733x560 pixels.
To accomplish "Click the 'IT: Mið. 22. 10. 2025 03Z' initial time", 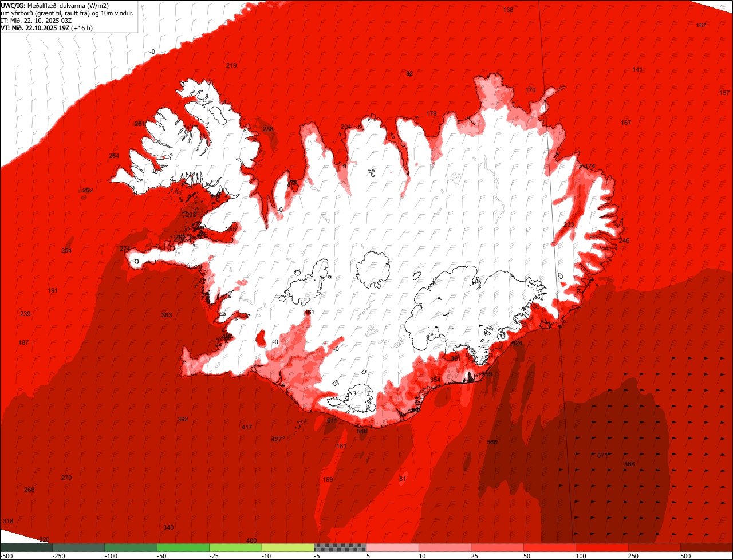I will (37, 20).
